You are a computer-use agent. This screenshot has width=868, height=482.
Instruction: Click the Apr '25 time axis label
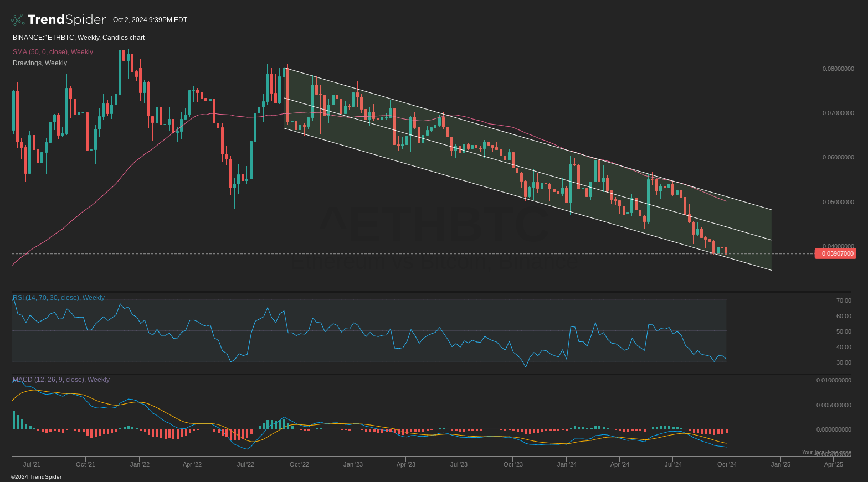(833, 464)
